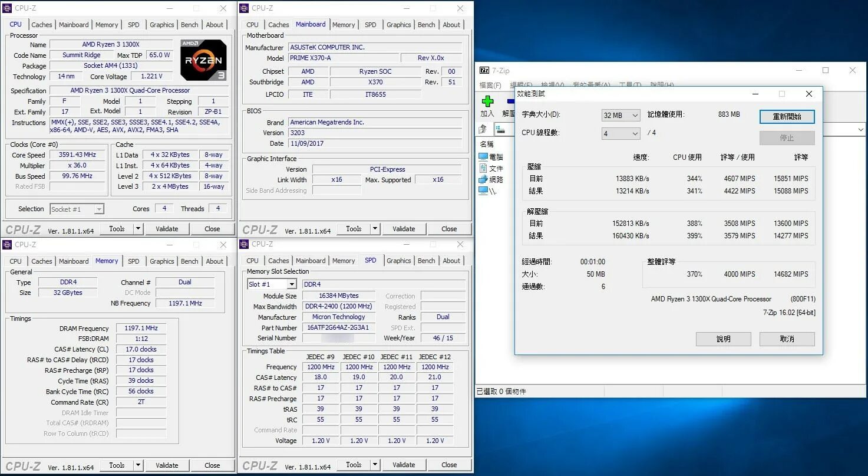Click the Level 3 cache value 2 x 4 MBytes
This screenshot has height=476, width=868.
pos(170,186)
